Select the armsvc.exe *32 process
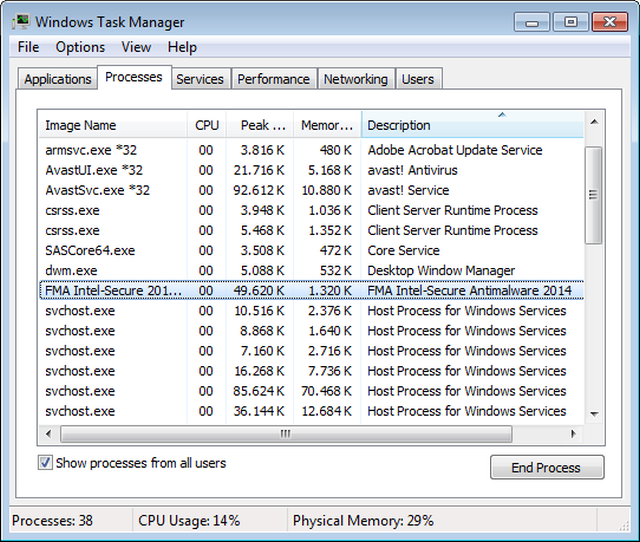This screenshot has width=640, height=542. point(311,150)
